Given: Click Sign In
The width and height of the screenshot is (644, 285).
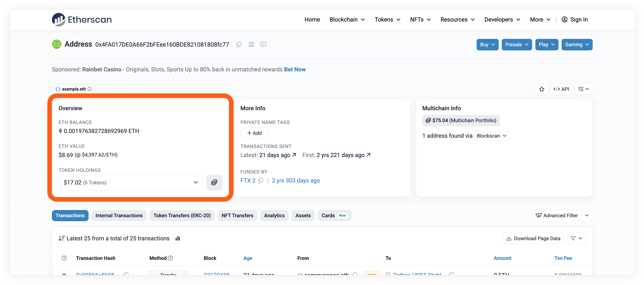Looking at the screenshot, I should 574,20.
